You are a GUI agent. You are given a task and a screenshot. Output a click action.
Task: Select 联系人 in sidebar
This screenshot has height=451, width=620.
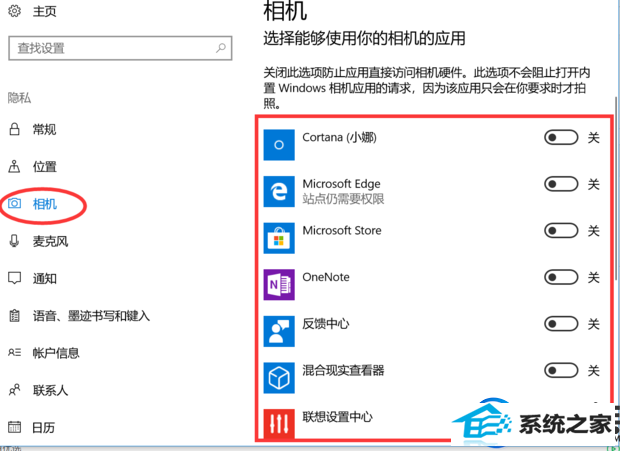[50, 390]
